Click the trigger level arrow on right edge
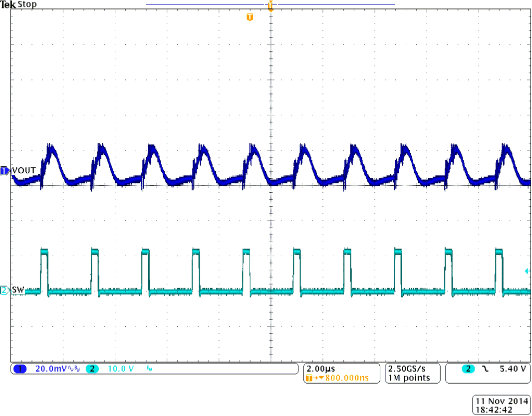The height and width of the screenshot is (416, 532). 527,271
